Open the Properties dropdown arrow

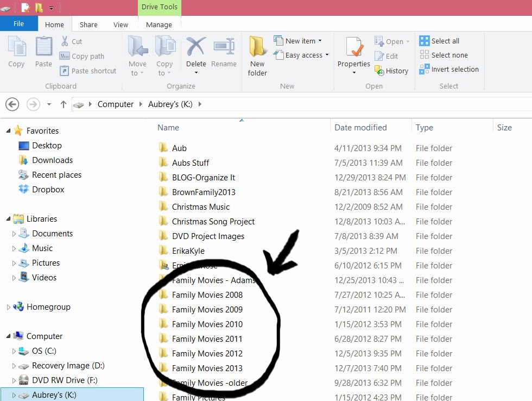354,73
